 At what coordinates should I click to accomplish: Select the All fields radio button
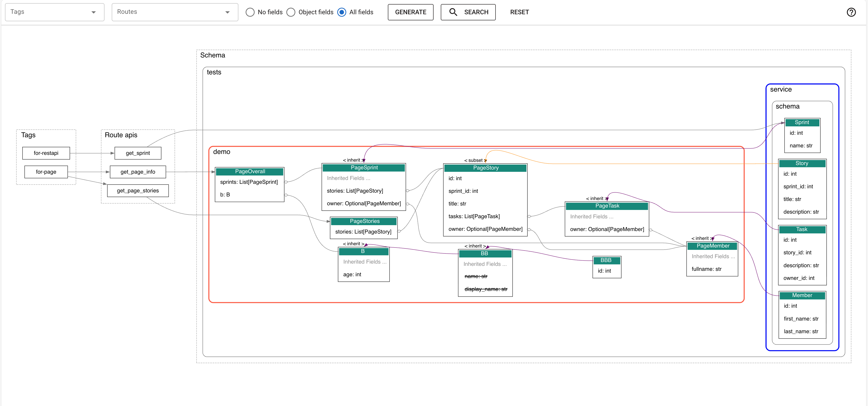(x=341, y=12)
